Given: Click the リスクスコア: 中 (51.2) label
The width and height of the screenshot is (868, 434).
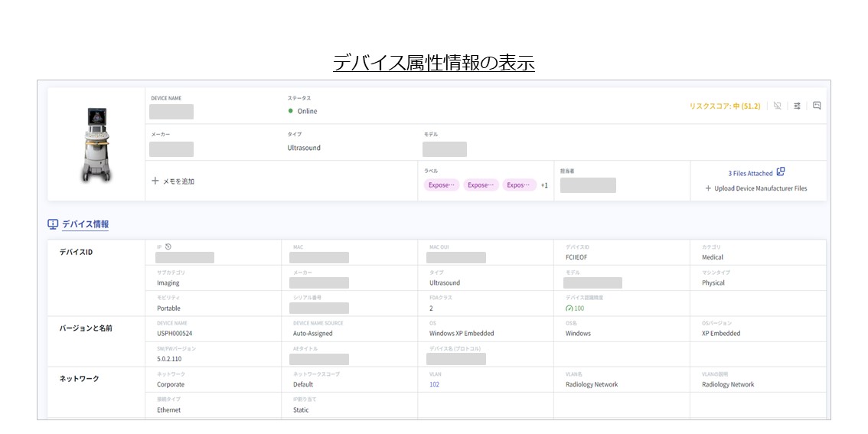Looking at the screenshot, I should pos(725,106).
